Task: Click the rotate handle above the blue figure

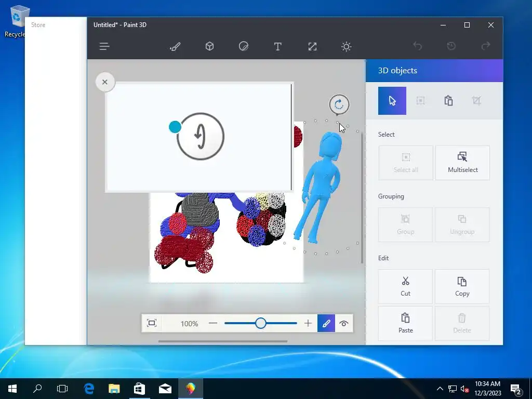Action: pos(339,104)
